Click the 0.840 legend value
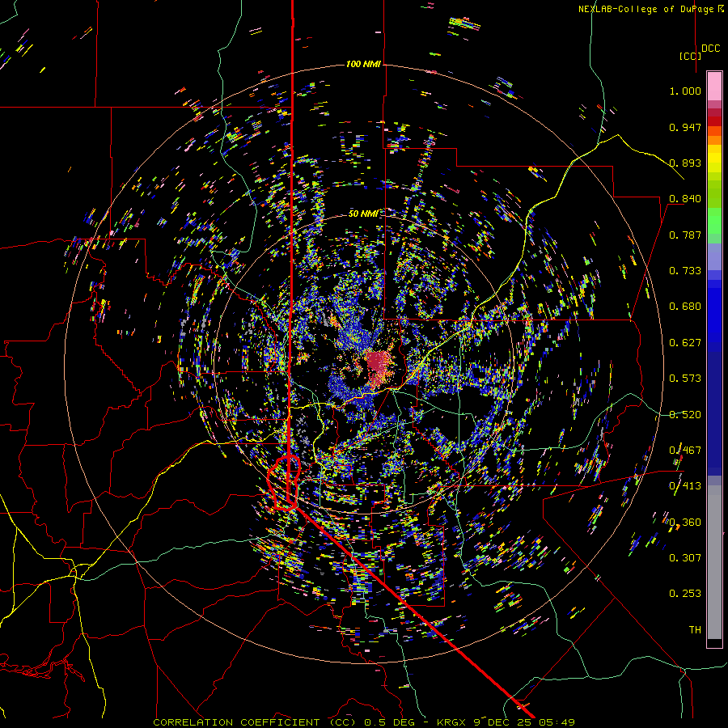The image size is (728, 728). 685,199
